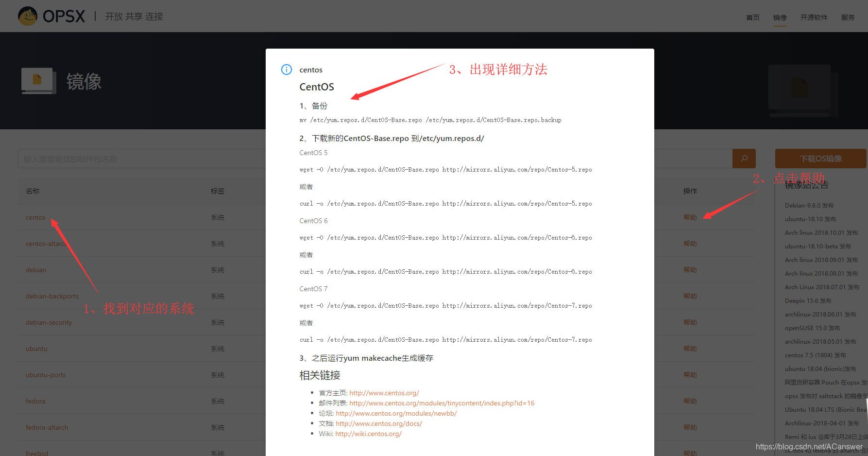
Task: Click the Deepin 15.6 发布 announcement
Action: pyautogui.click(x=808, y=300)
